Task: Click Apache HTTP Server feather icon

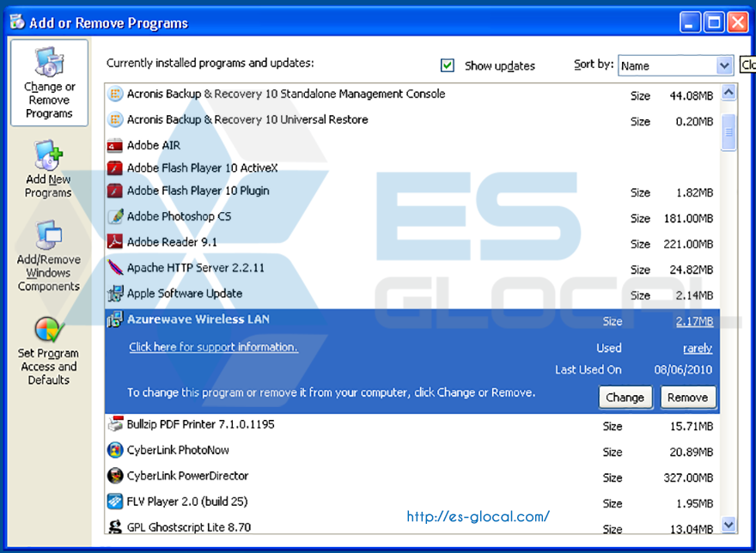Action: click(x=115, y=267)
